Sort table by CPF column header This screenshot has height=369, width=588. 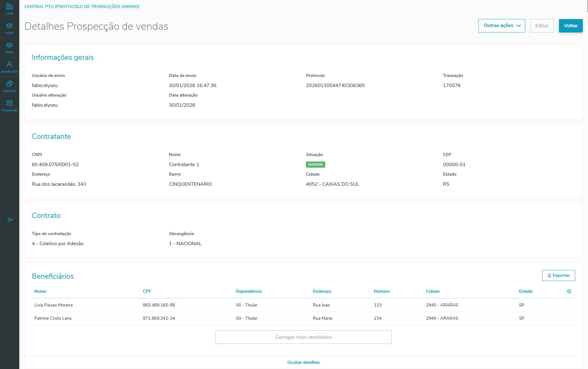click(x=147, y=291)
